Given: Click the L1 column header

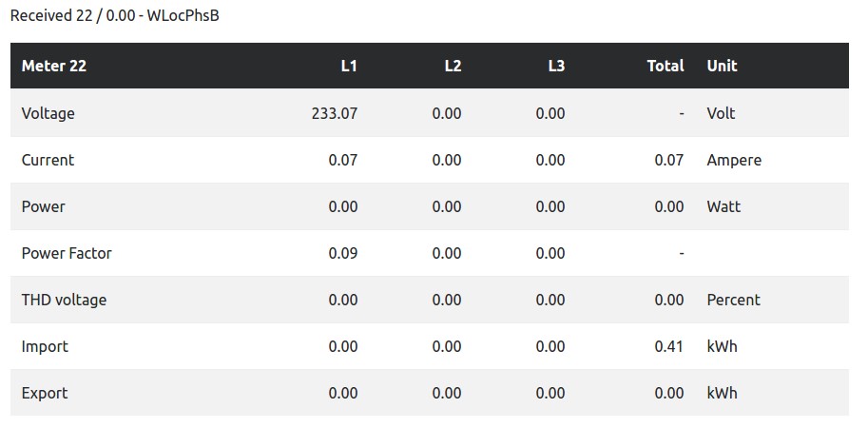Looking at the screenshot, I should tap(349, 66).
